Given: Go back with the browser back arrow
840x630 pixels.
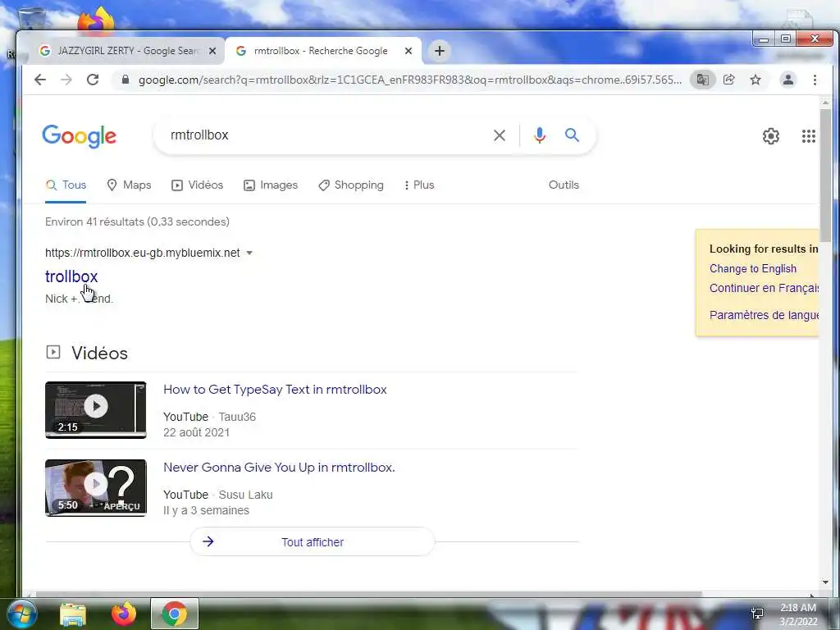Looking at the screenshot, I should click(x=40, y=80).
